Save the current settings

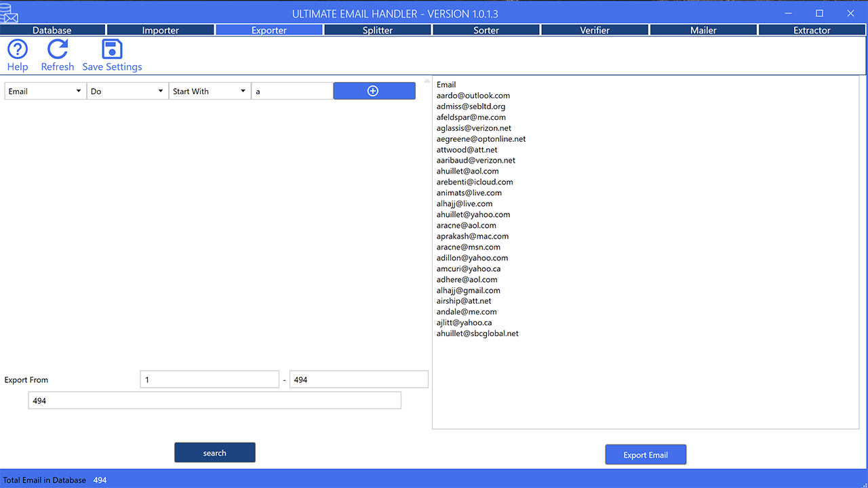pyautogui.click(x=112, y=56)
